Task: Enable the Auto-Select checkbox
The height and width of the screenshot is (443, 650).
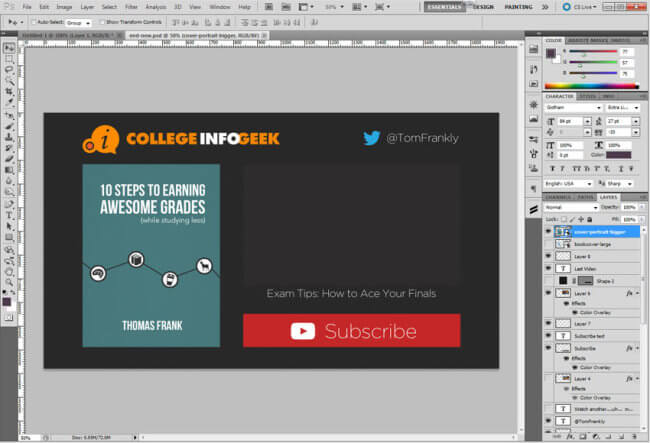Action: click(x=34, y=22)
